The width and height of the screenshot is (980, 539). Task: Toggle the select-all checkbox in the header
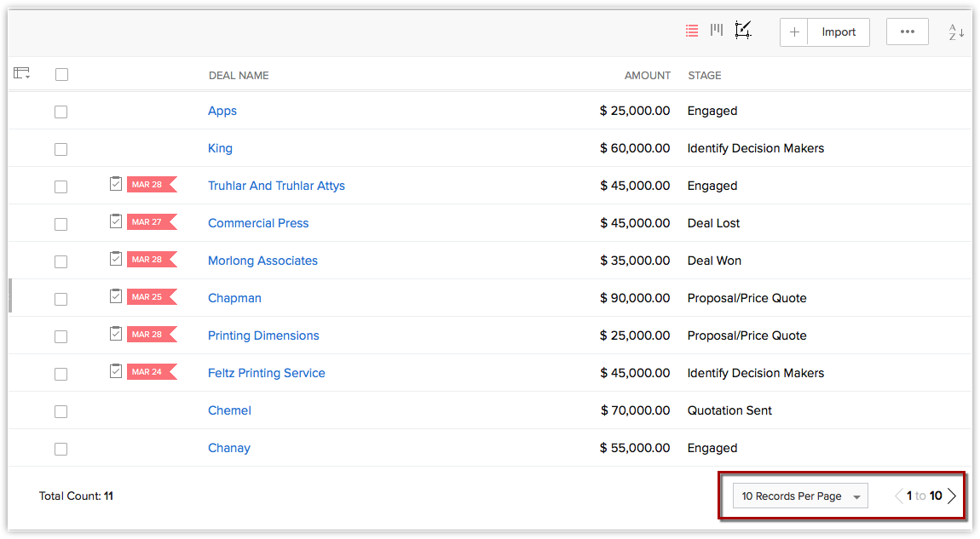coord(61,75)
